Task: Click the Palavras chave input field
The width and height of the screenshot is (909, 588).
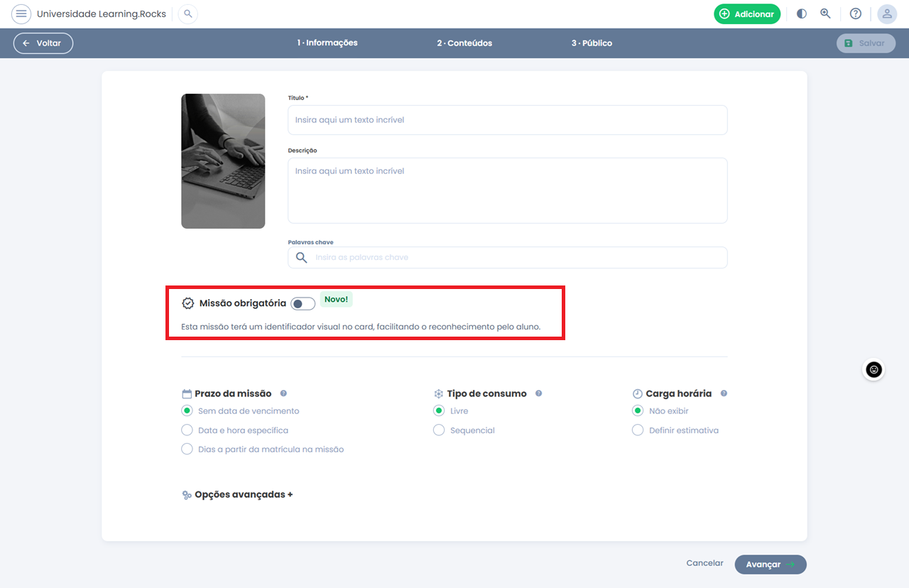Action: (x=508, y=257)
